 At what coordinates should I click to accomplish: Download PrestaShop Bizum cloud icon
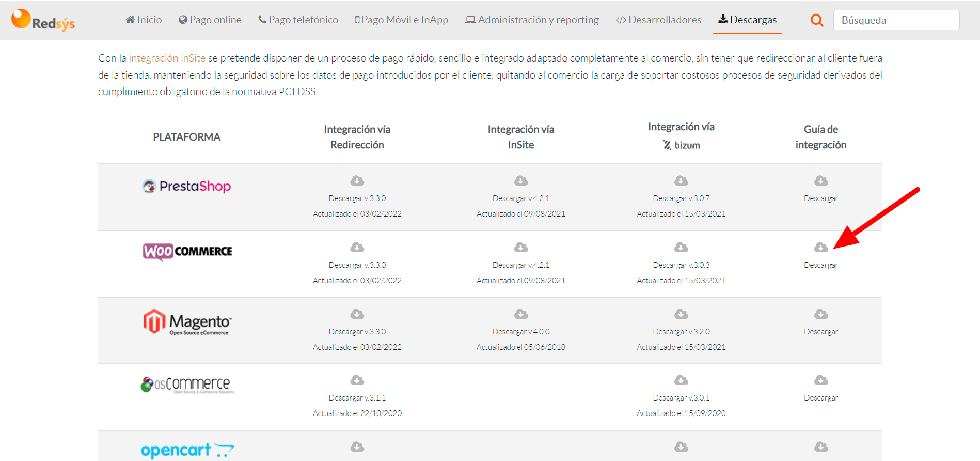click(681, 180)
